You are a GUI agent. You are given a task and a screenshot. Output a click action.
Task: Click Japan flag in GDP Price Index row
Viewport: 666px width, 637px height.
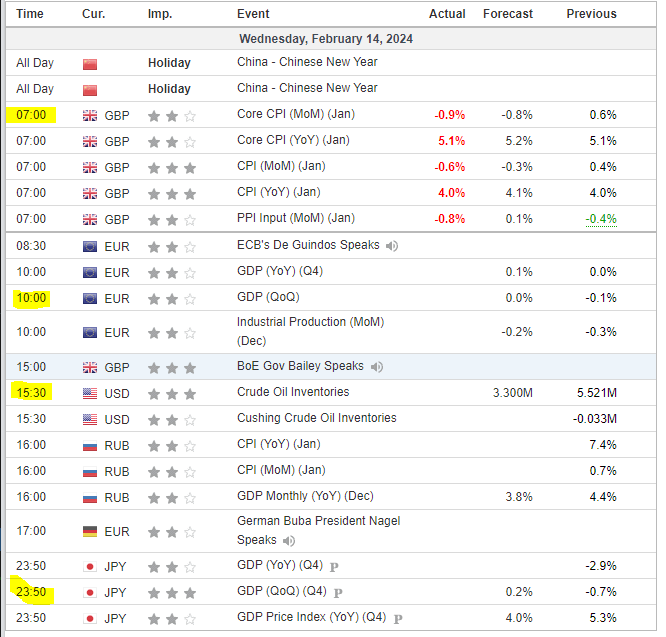[x=90, y=619]
